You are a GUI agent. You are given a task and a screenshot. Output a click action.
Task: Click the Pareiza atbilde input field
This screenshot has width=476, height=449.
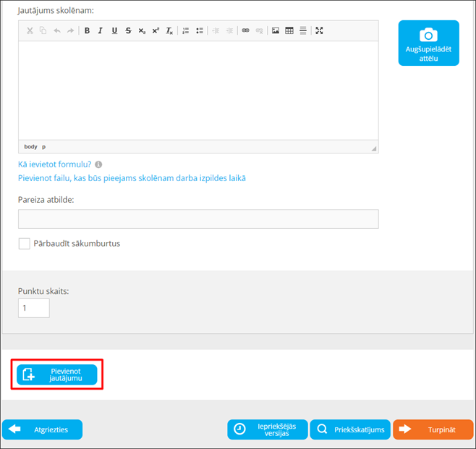coord(197,219)
